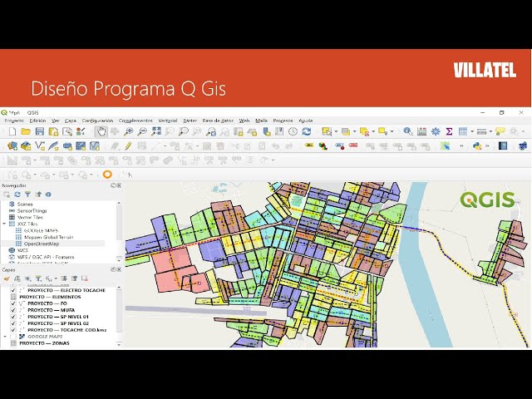Toggle the PROYECTO — SP NIVEL 02 checkbox
This screenshot has height=399, width=532.
tap(13, 323)
